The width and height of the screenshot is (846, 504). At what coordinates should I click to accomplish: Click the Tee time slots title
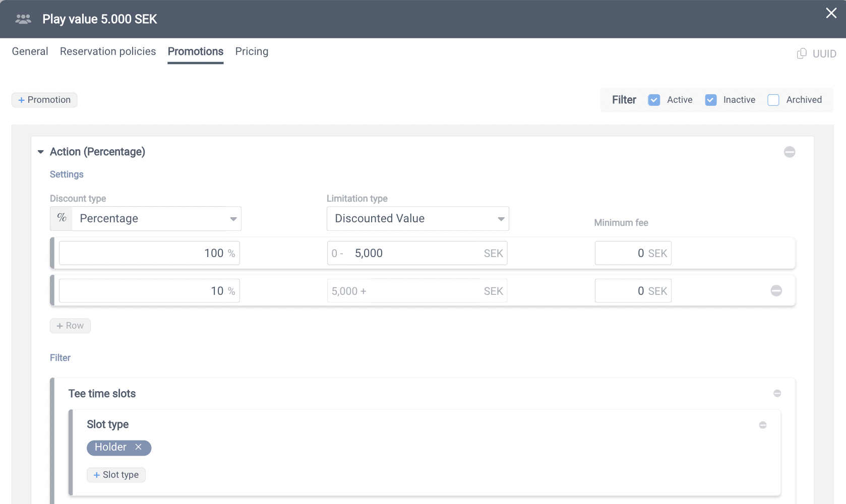coord(102,394)
